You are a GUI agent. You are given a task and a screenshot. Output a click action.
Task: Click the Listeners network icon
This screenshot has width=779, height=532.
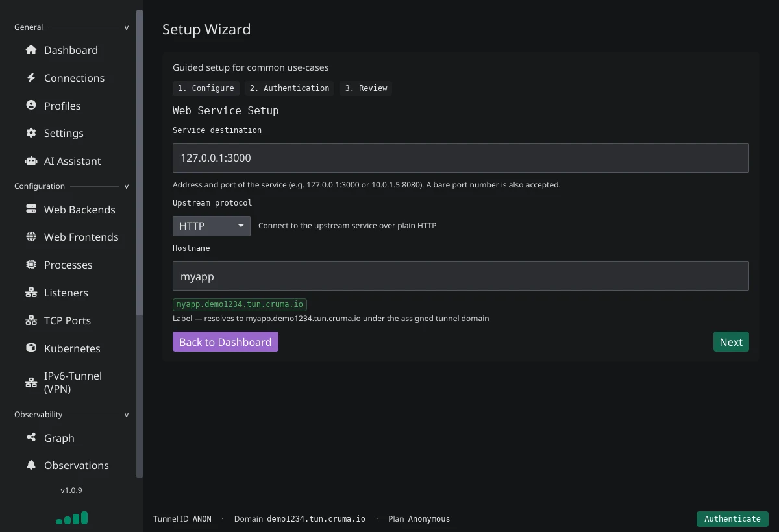(x=31, y=293)
